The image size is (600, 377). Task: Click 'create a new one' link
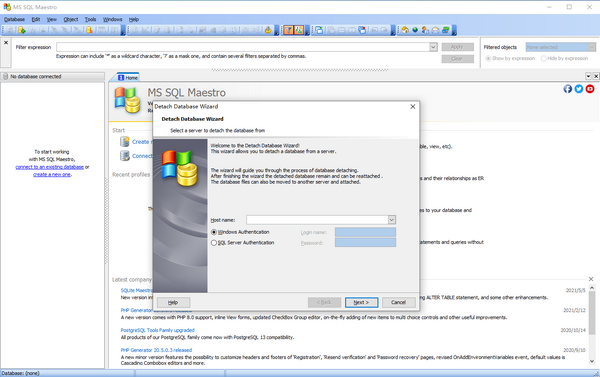(52, 175)
